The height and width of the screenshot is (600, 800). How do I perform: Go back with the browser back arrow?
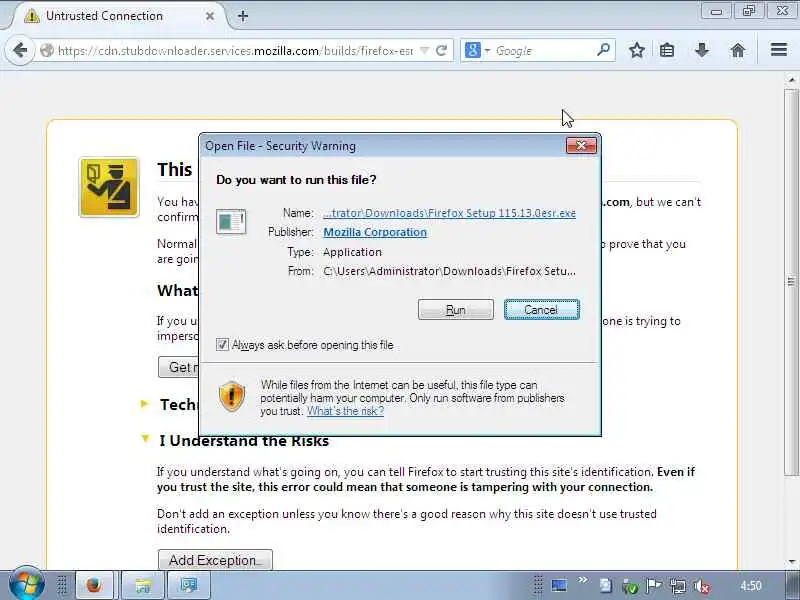20,51
